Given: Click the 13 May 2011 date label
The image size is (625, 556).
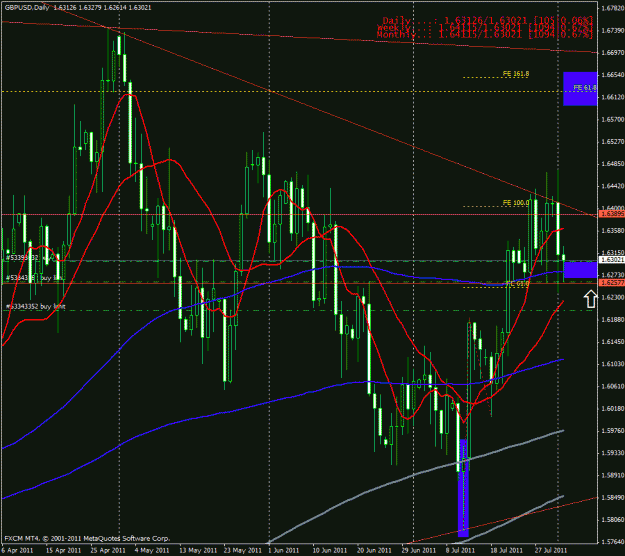Looking at the screenshot, I should coord(198,550).
